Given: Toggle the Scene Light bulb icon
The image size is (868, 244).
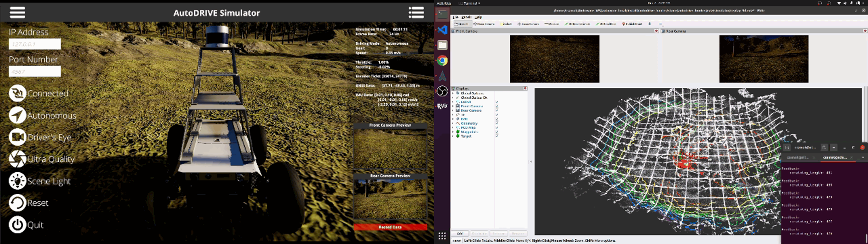Looking at the screenshot, I should click(x=17, y=181).
